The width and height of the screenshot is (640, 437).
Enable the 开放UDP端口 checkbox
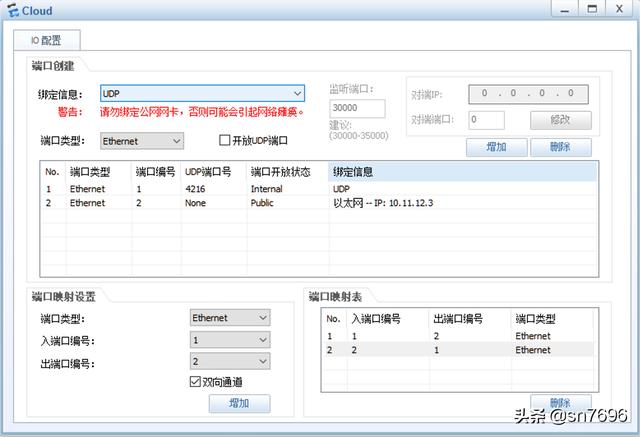pyautogui.click(x=225, y=140)
